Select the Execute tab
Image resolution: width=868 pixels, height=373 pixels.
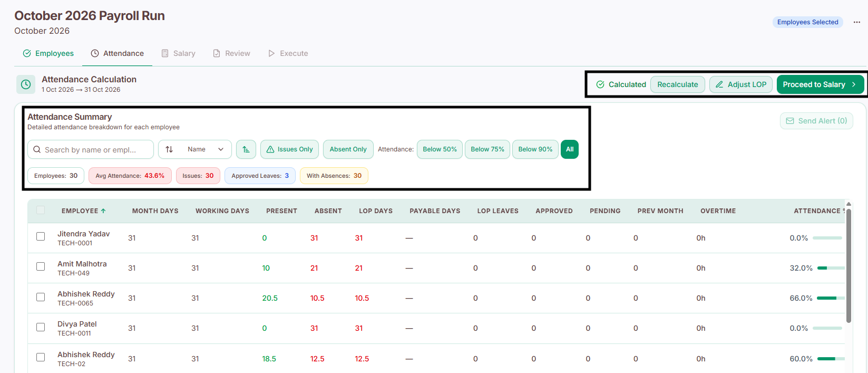click(288, 53)
